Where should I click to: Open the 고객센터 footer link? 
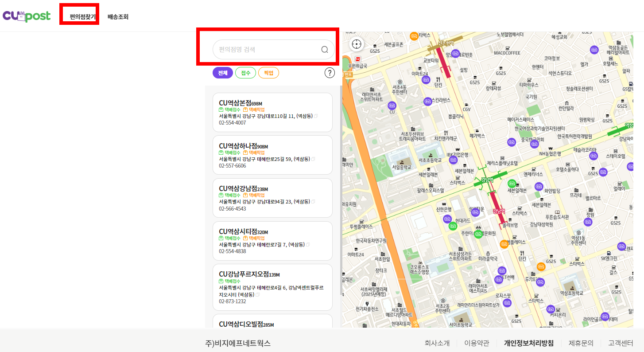point(621,343)
